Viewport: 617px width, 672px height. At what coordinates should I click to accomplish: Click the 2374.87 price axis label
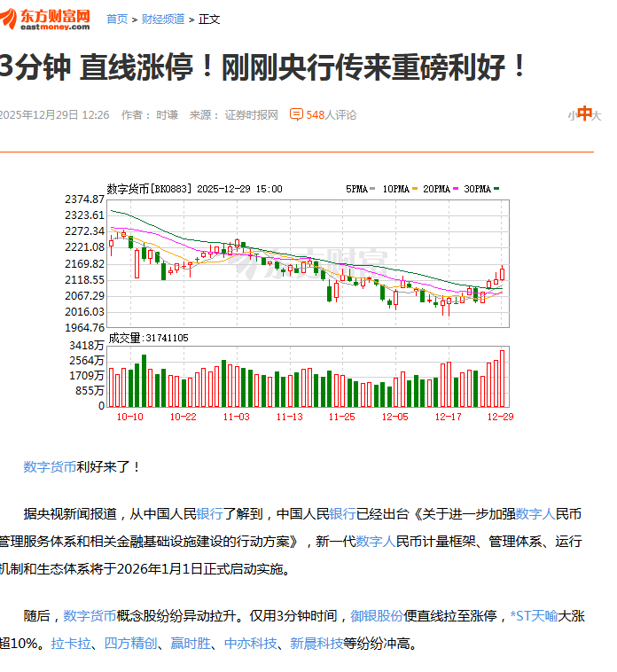pyautogui.click(x=84, y=199)
